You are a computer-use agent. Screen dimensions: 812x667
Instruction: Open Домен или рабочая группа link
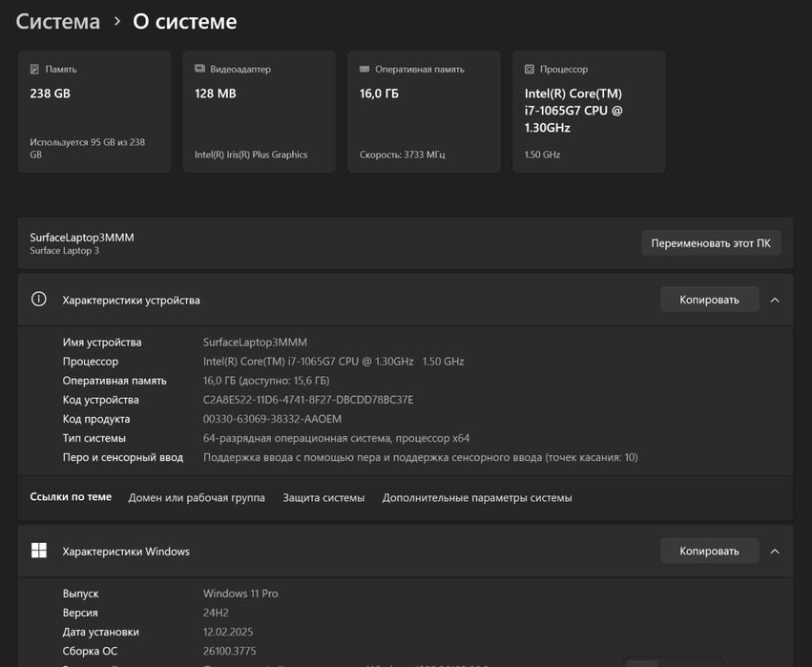(197, 498)
